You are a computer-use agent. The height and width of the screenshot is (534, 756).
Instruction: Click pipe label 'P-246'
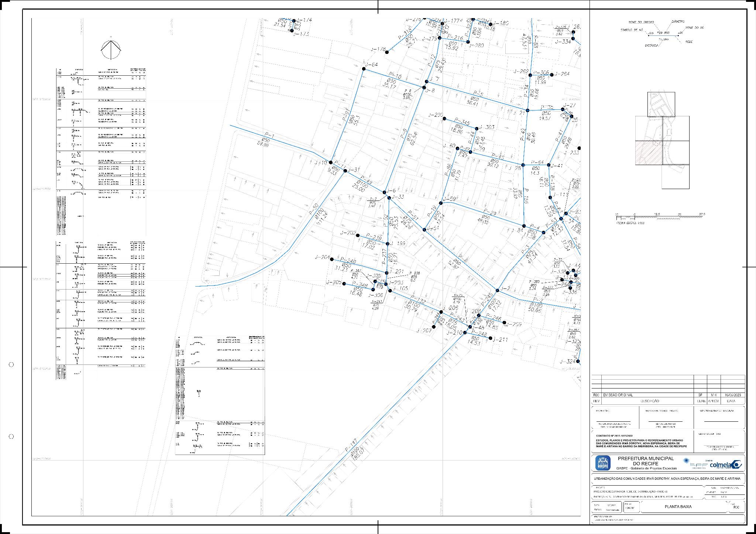[x=494, y=318]
